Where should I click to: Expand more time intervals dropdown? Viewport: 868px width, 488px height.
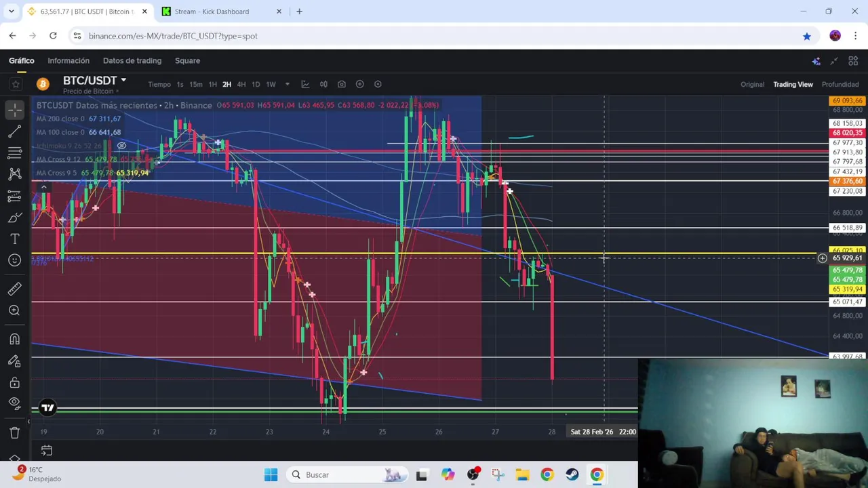click(x=287, y=84)
